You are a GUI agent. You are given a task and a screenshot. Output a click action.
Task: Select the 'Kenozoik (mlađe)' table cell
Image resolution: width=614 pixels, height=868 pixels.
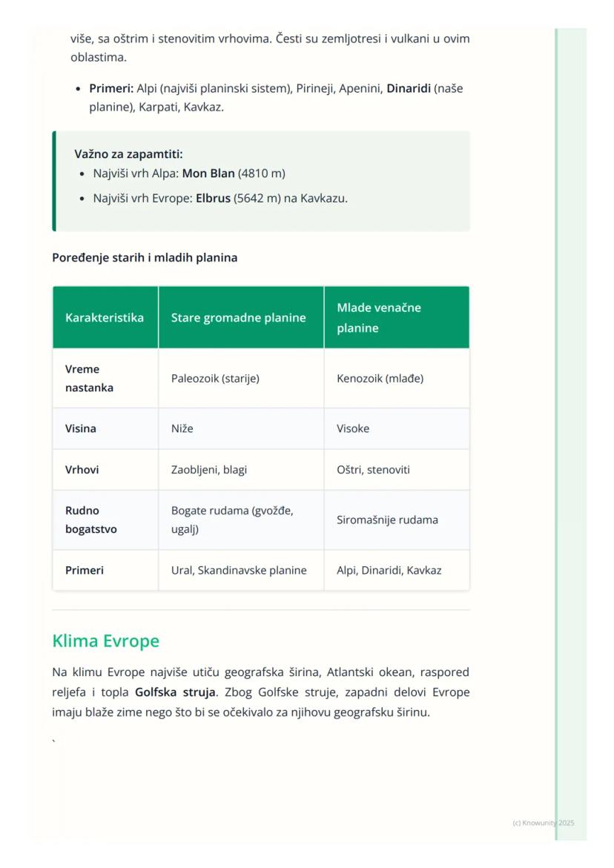(380, 378)
